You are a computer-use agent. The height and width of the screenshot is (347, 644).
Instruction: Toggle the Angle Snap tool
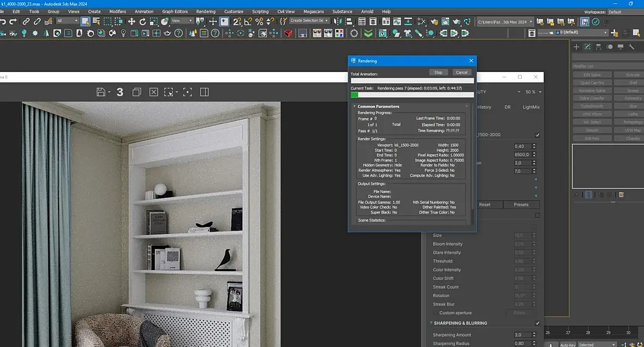pos(248,22)
